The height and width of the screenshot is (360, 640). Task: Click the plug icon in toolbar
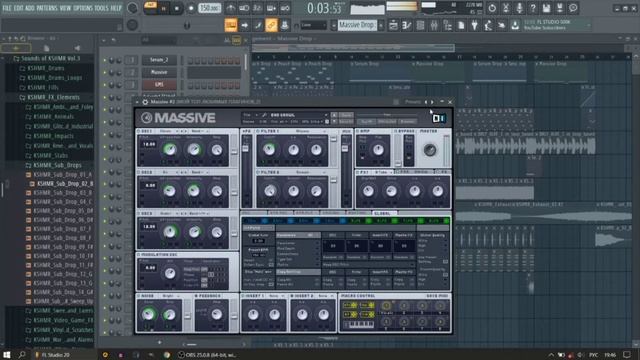tap(474, 25)
